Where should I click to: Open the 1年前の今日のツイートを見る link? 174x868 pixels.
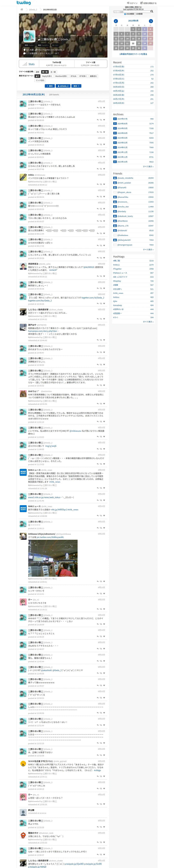(133, 54)
